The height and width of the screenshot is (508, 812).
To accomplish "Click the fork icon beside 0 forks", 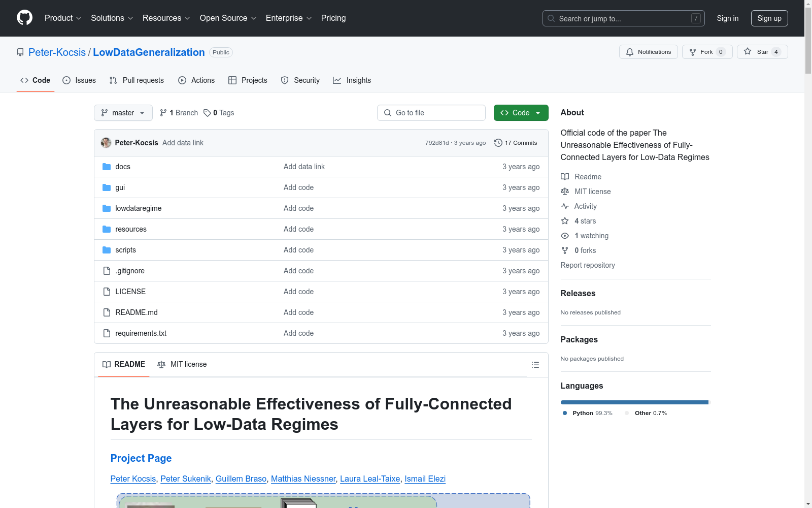I will [565, 250].
